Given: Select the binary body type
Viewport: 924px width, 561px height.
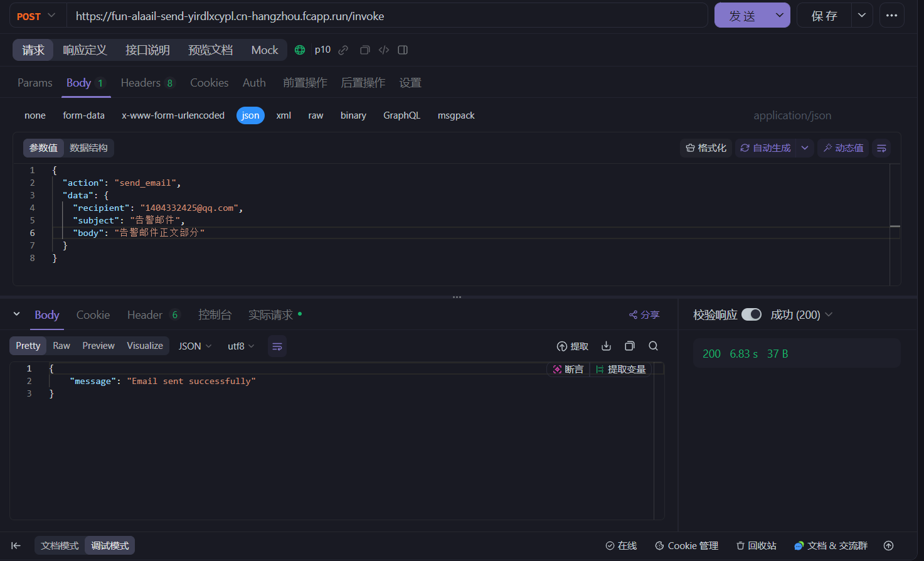Looking at the screenshot, I should (x=353, y=115).
